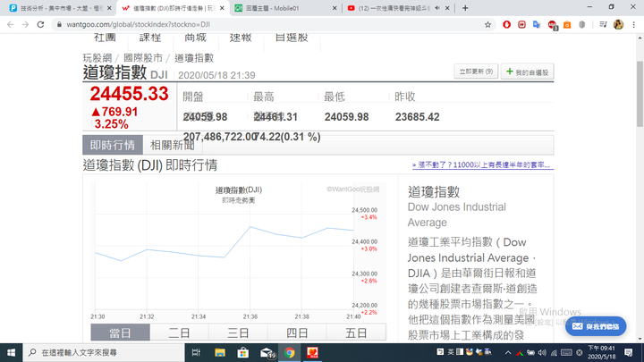Open File Explorer from the taskbar
Viewport: 644px width, 362px height.
point(220,352)
